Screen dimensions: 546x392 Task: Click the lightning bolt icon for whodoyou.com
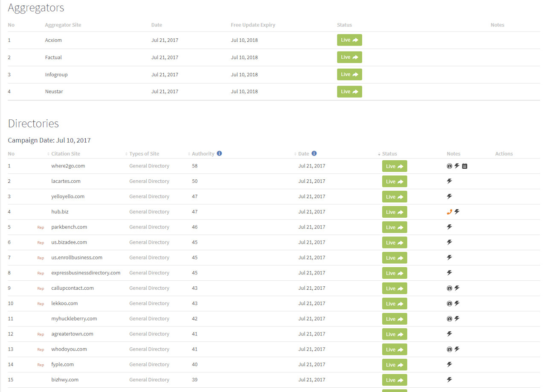[457, 349]
